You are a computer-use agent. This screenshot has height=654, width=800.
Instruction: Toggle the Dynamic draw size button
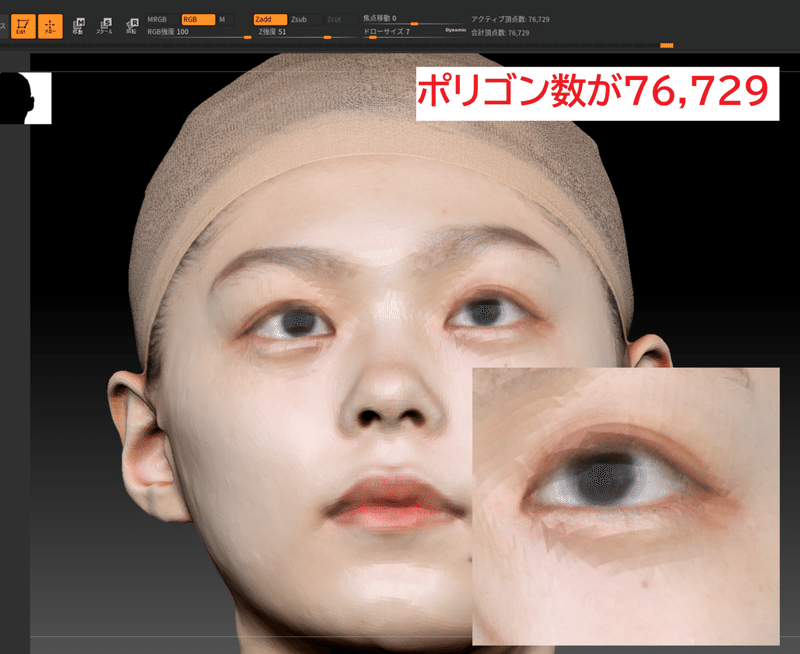(x=456, y=30)
